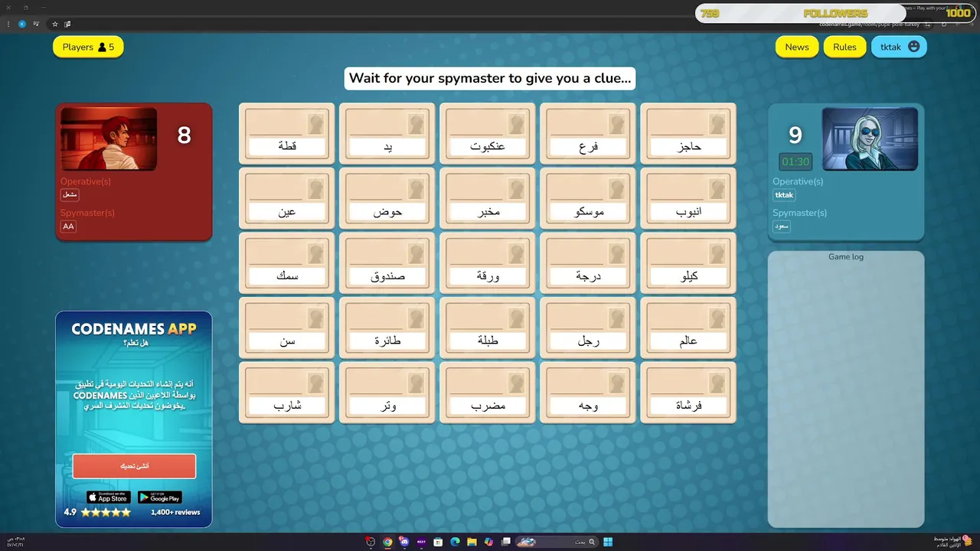The image size is (980, 551).
Task: Pick the مضرب card
Action: [488, 393]
